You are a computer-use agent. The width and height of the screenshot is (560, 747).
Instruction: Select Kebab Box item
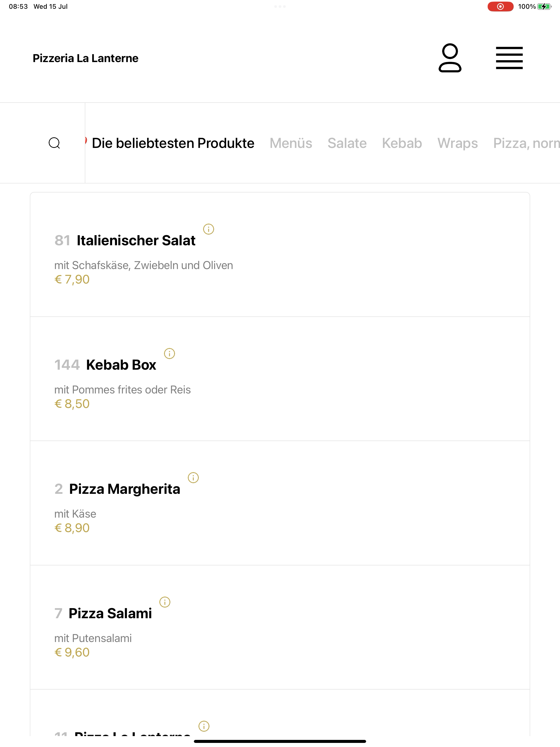[280, 379]
